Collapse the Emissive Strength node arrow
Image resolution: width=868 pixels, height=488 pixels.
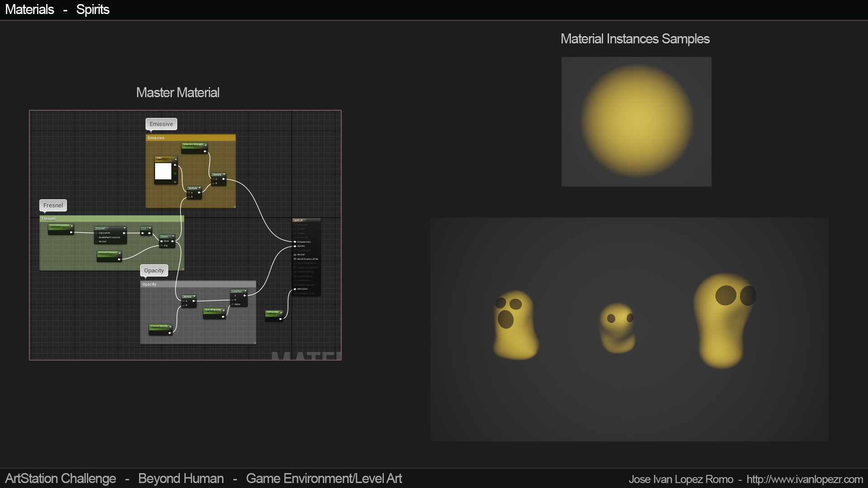[206, 145]
